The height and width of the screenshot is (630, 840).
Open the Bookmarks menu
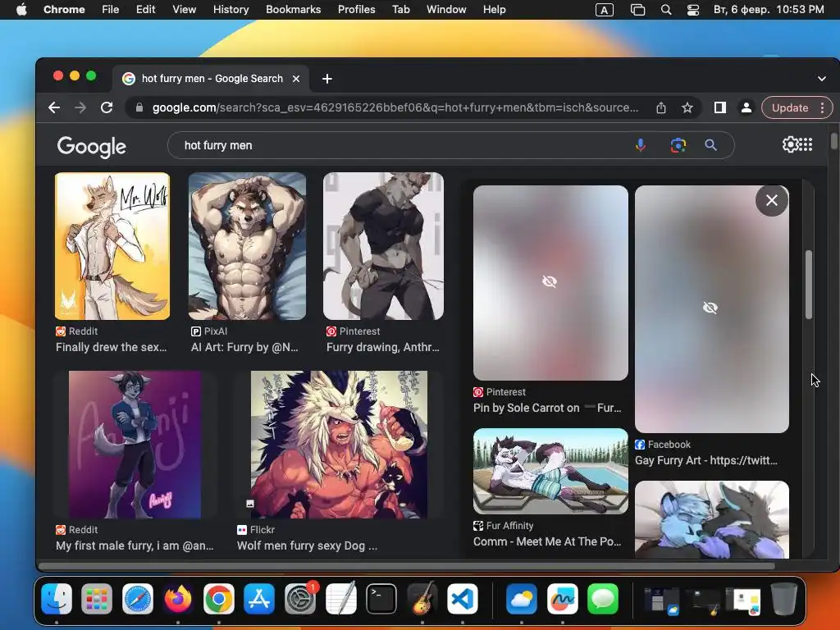(x=293, y=10)
